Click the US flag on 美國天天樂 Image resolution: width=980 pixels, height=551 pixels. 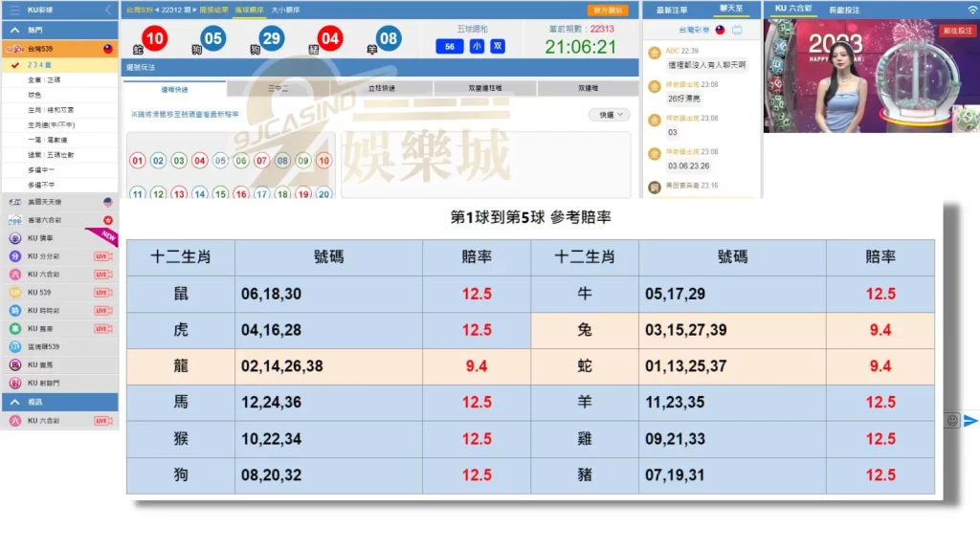(x=107, y=202)
